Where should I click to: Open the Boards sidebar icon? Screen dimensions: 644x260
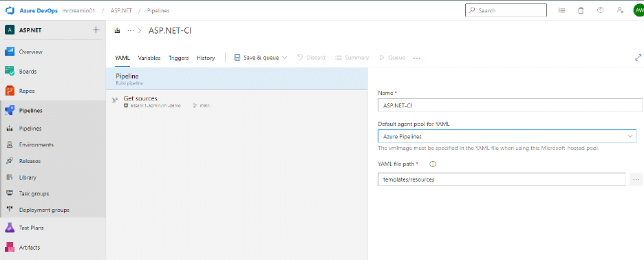pyautogui.click(x=10, y=71)
